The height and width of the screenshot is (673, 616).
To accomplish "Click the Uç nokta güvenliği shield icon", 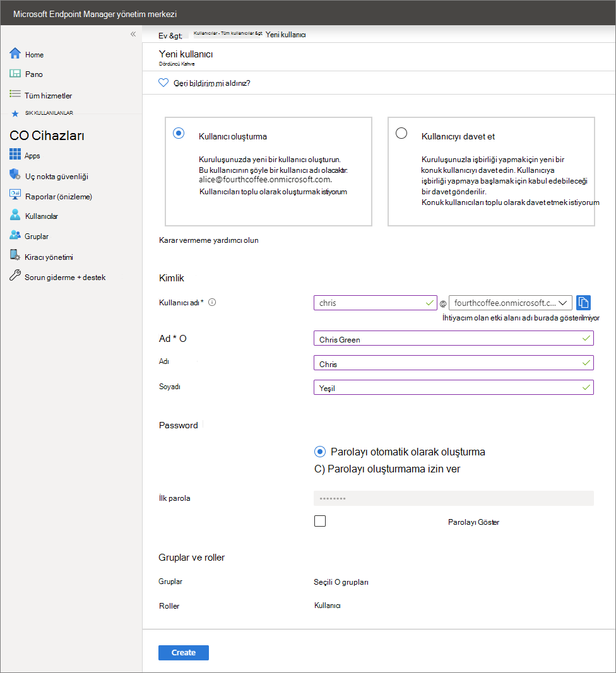I will coord(15,174).
